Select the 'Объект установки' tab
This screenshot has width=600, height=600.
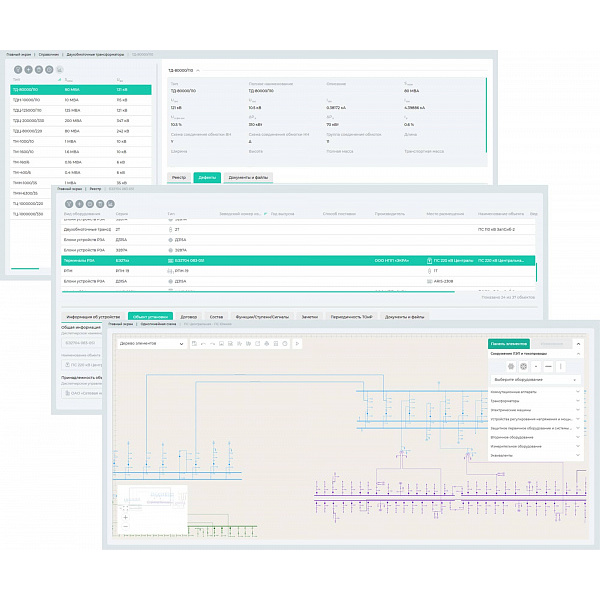pos(150,317)
